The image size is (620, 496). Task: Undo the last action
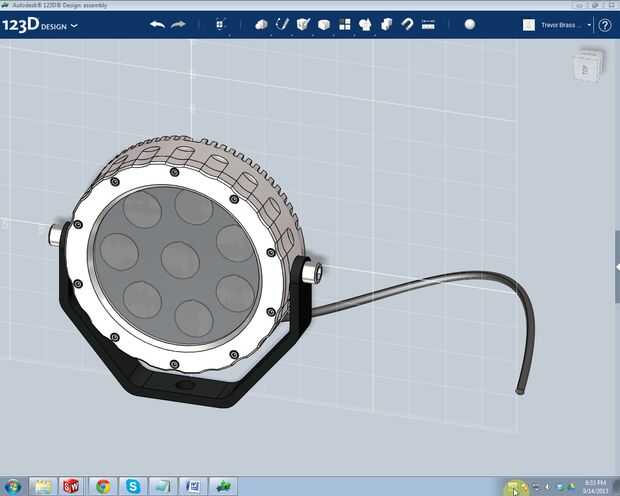click(x=157, y=25)
